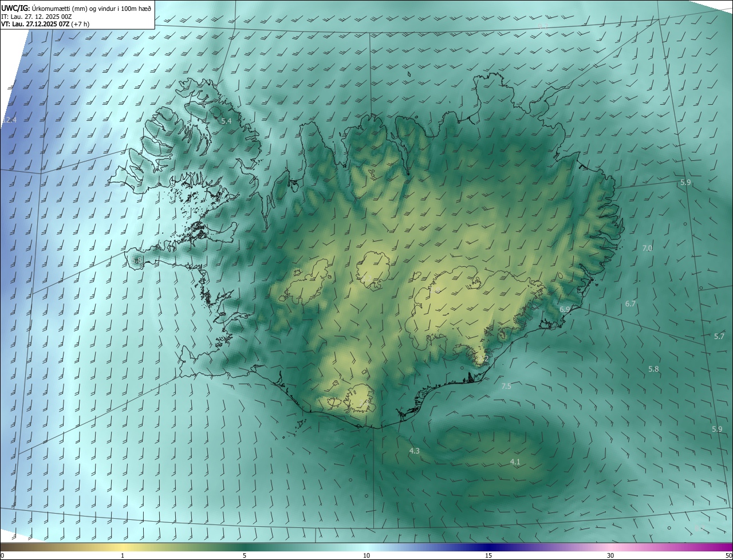Click the 10 tick on the color scale
733x560 pixels.
(x=366, y=555)
